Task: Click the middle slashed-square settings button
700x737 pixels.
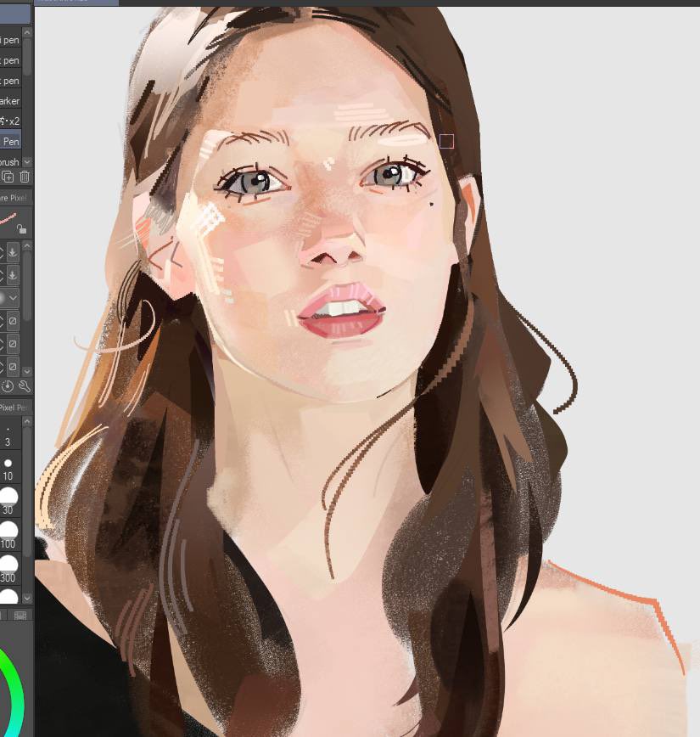Action: pyautogui.click(x=13, y=344)
